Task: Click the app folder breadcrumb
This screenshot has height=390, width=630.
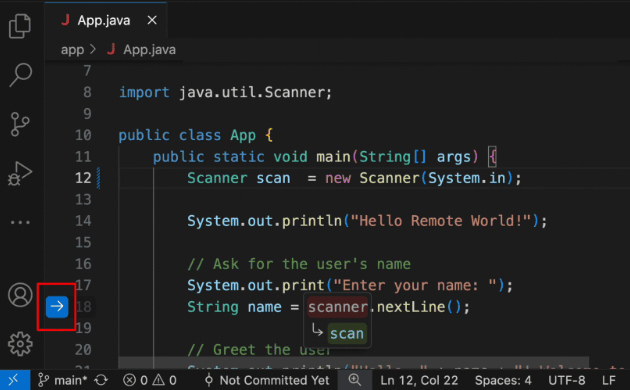Action: pyautogui.click(x=72, y=50)
